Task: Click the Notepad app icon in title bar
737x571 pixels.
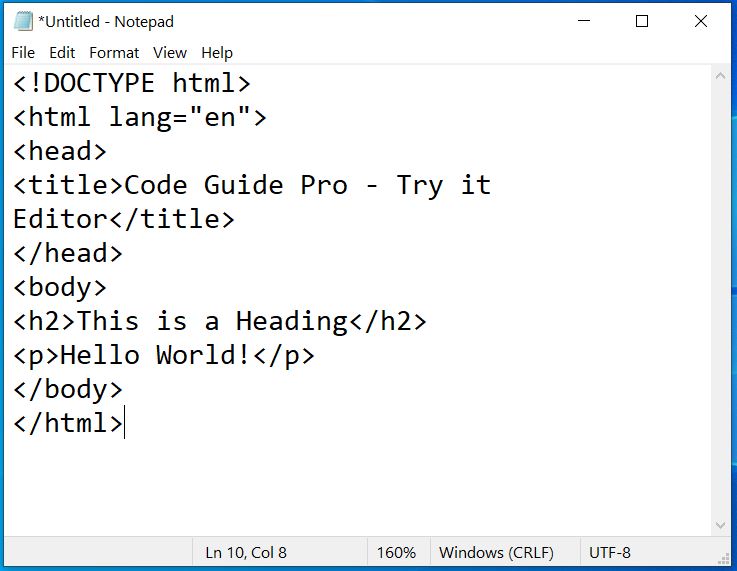Action: point(23,21)
